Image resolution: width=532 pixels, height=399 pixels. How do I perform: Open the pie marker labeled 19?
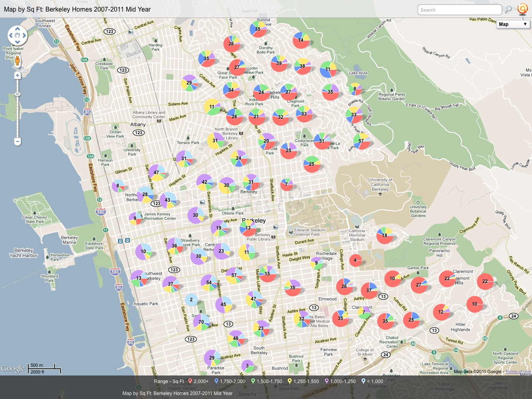[x=219, y=228]
